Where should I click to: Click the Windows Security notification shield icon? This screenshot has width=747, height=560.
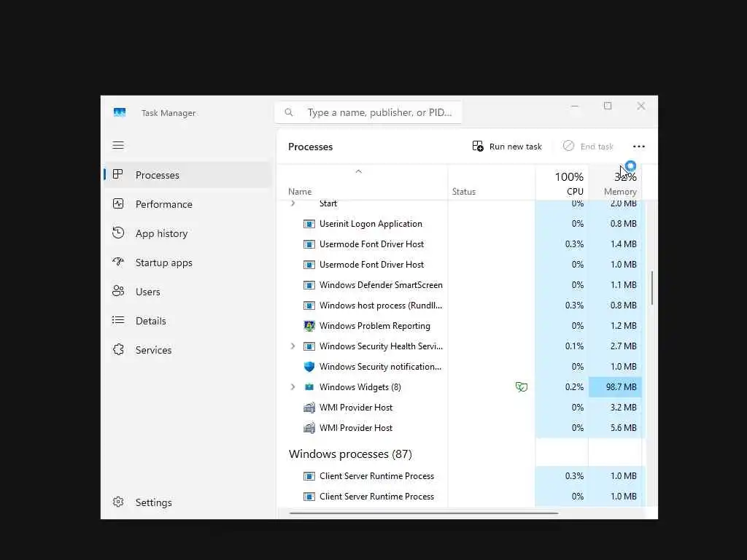[309, 367]
